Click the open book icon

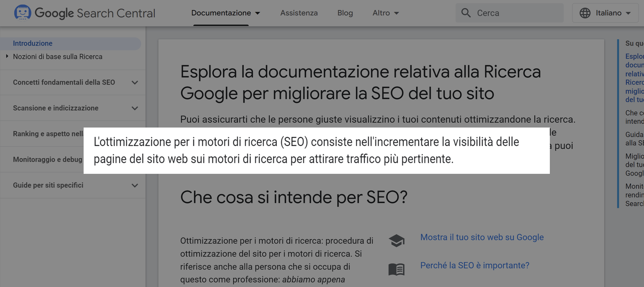pos(396,269)
